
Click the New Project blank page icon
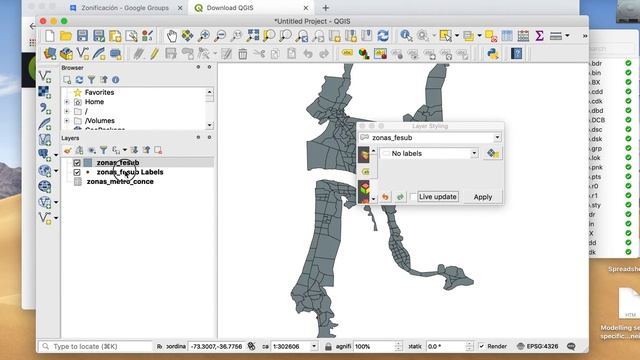[x=49, y=36]
